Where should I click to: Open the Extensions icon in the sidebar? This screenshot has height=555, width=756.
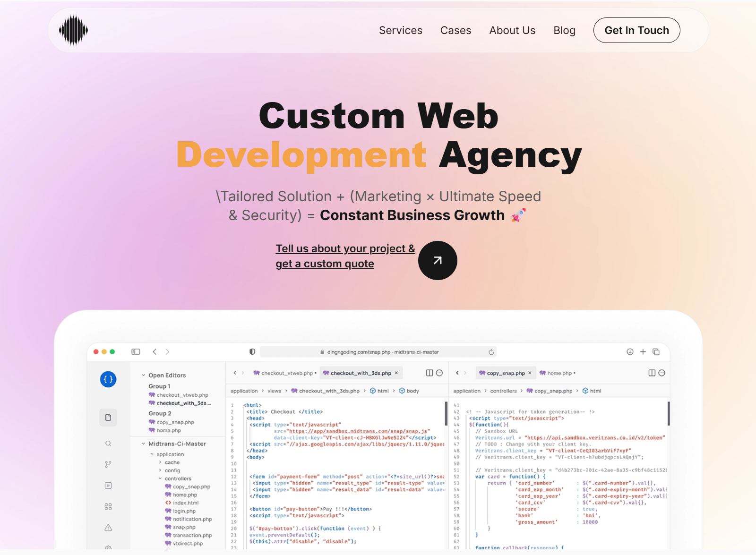[x=108, y=506]
